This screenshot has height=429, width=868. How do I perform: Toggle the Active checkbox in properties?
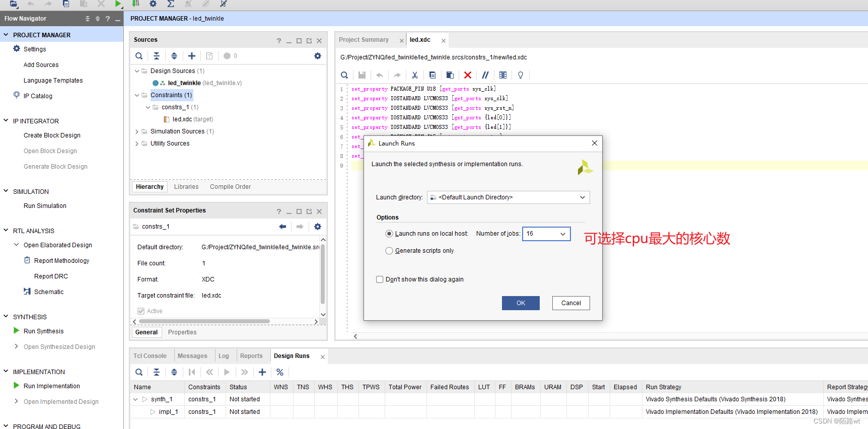click(141, 311)
